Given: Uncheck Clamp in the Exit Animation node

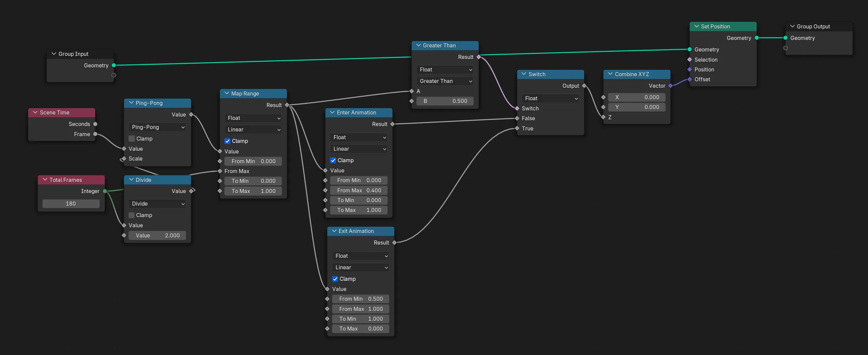Looking at the screenshot, I should 335,279.
